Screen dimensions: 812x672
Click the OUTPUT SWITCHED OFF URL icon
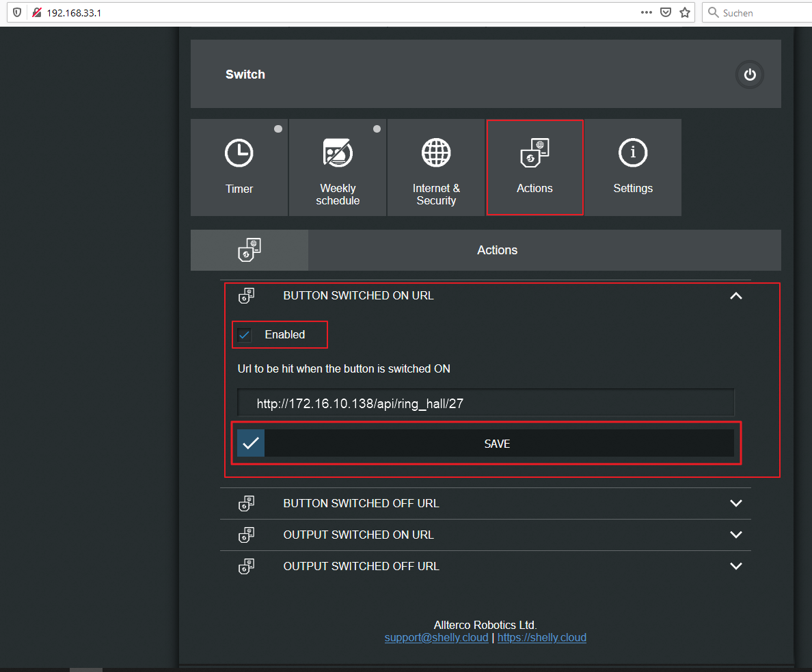tap(247, 566)
